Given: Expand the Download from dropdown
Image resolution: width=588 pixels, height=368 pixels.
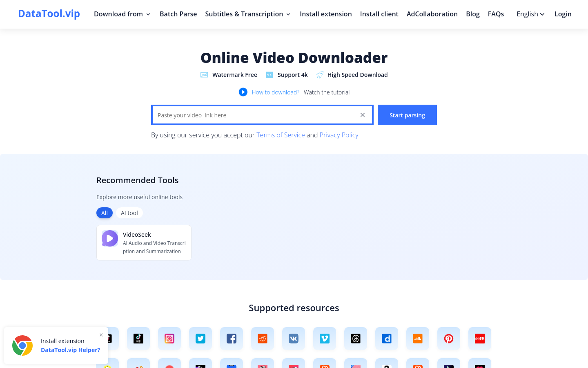Looking at the screenshot, I should coord(122,14).
